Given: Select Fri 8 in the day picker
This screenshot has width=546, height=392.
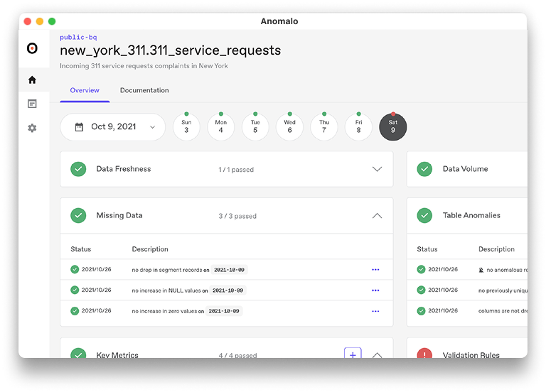Looking at the screenshot, I should point(358,127).
